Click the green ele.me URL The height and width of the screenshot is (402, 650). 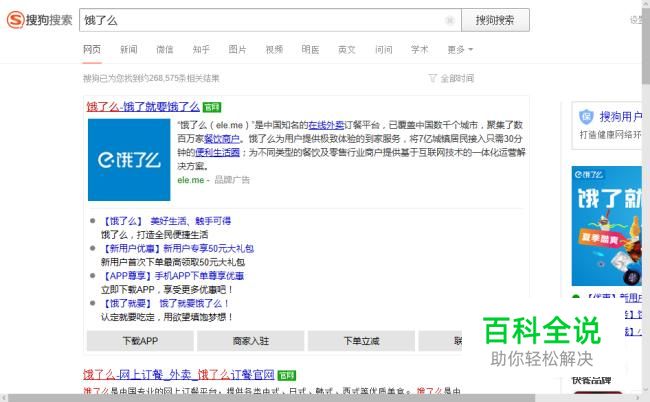[x=191, y=180]
